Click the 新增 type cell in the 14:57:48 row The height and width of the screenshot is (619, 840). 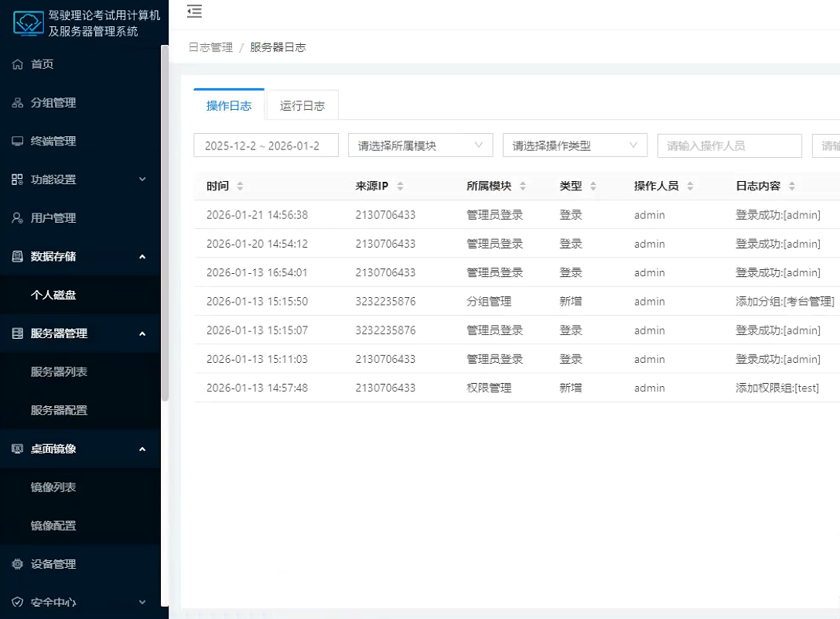(x=571, y=388)
